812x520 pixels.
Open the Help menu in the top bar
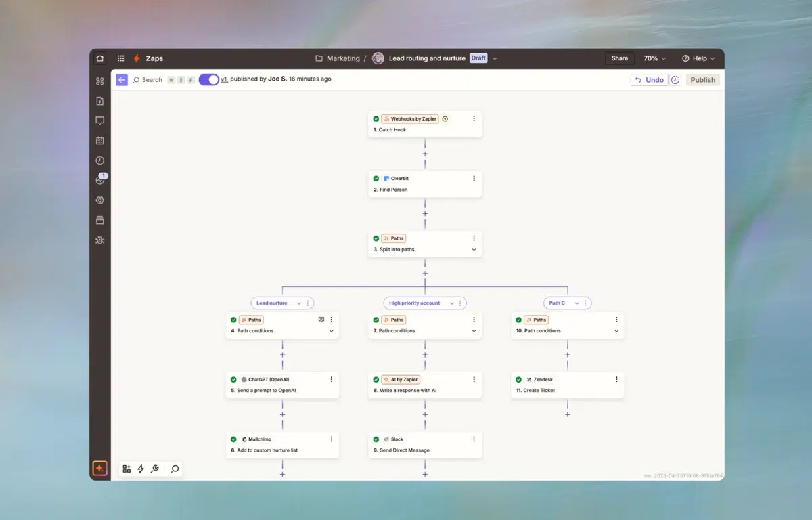point(698,58)
